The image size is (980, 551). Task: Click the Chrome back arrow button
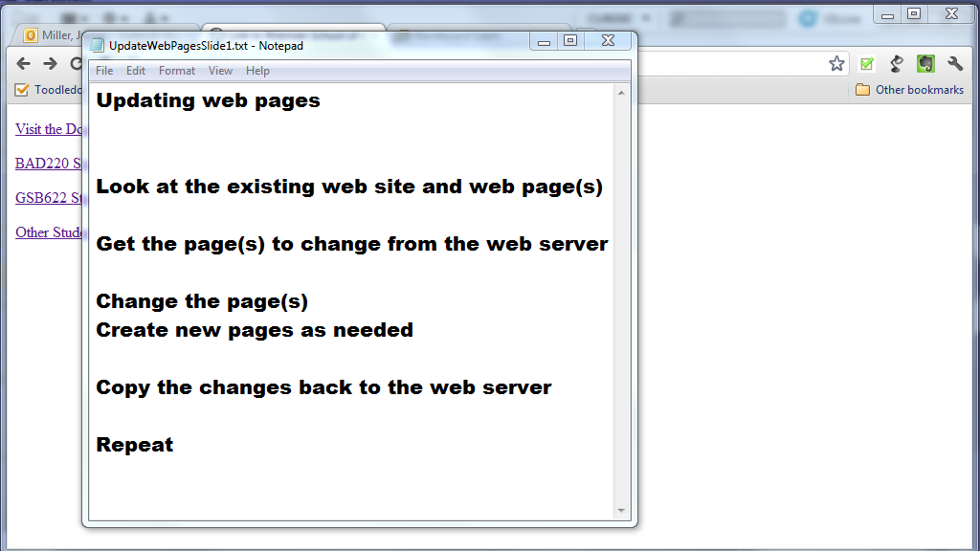24,64
